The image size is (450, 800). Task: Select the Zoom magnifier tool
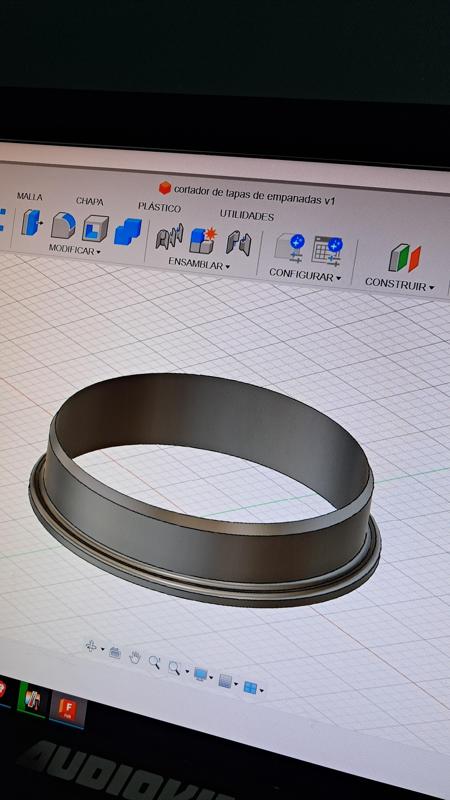pos(155,662)
